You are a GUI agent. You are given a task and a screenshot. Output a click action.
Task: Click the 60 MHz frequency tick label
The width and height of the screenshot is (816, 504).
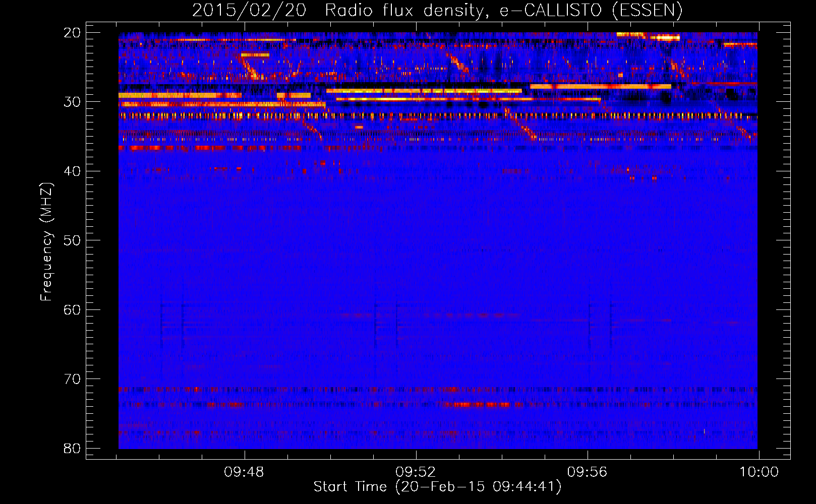pos(72,309)
